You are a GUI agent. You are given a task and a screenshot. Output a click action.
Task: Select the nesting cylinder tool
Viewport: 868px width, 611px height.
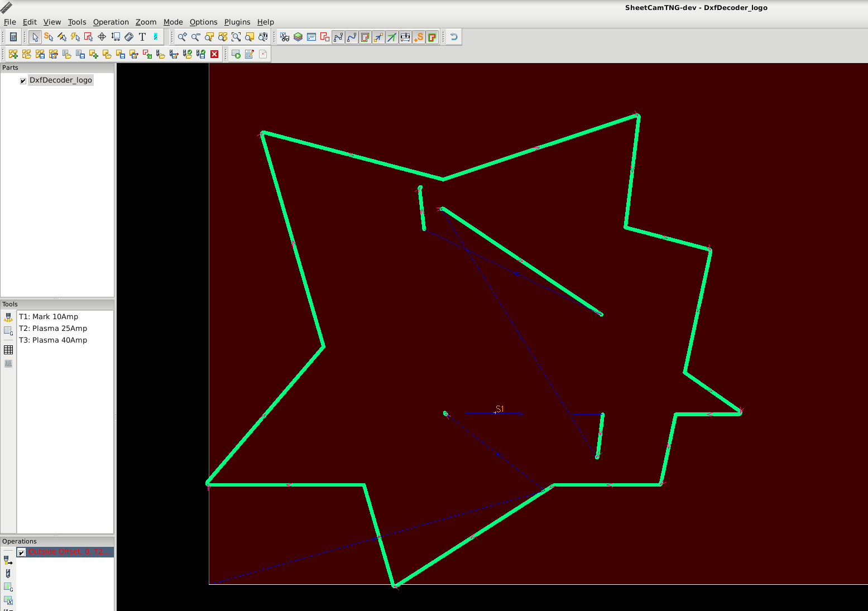(129, 37)
